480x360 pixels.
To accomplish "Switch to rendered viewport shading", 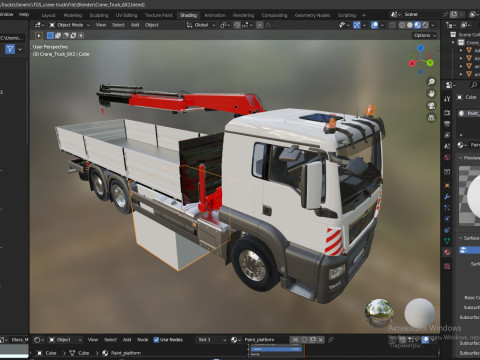I will click(425, 25).
